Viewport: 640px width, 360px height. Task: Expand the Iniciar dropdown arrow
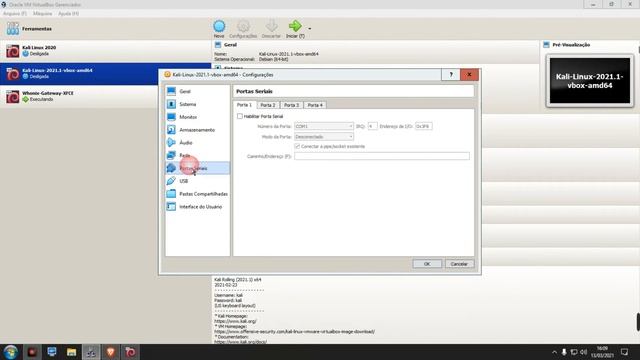click(x=309, y=29)
